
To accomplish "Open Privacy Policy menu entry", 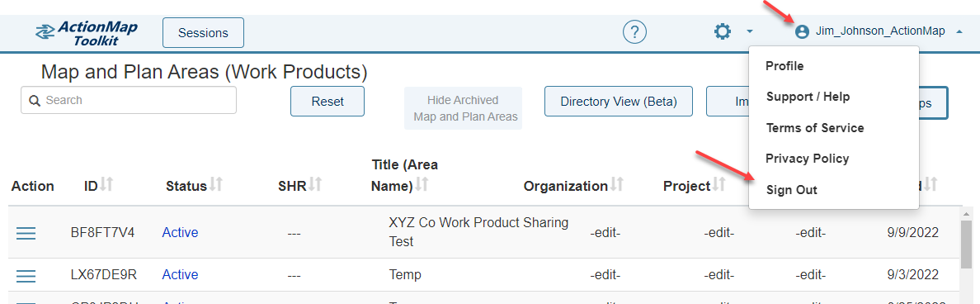I will click(807, 159).
